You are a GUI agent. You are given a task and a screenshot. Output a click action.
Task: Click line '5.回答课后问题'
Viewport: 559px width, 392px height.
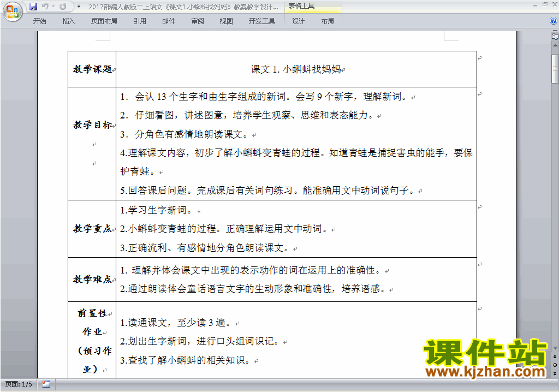[269, 191]
